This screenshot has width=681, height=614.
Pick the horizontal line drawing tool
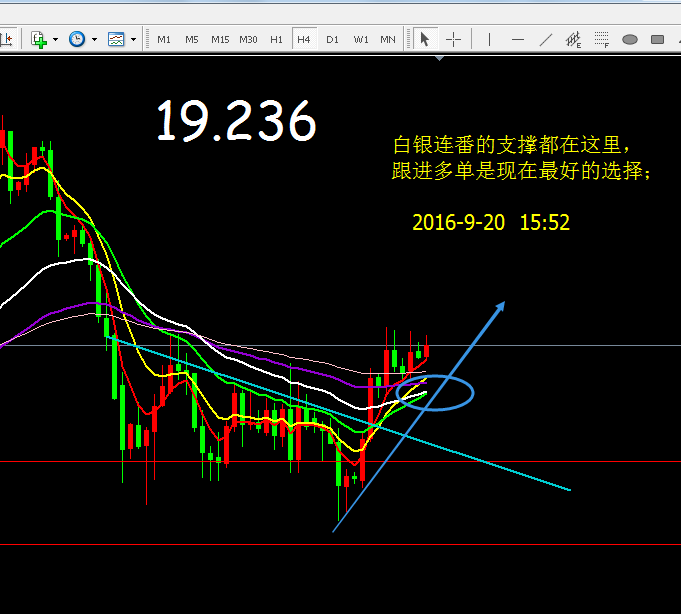(518, 40)
